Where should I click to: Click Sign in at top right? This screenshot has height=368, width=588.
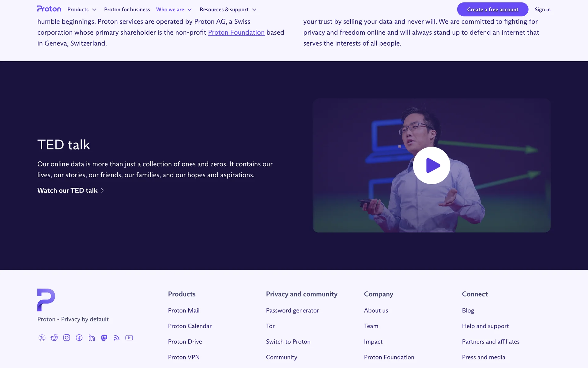tap(542, 10)
